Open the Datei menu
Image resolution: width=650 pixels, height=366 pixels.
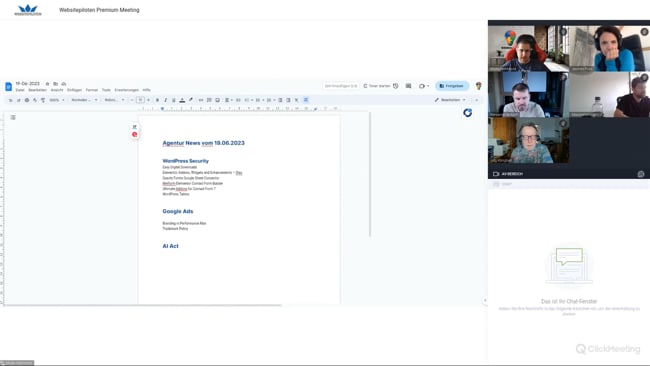point(20,90)
